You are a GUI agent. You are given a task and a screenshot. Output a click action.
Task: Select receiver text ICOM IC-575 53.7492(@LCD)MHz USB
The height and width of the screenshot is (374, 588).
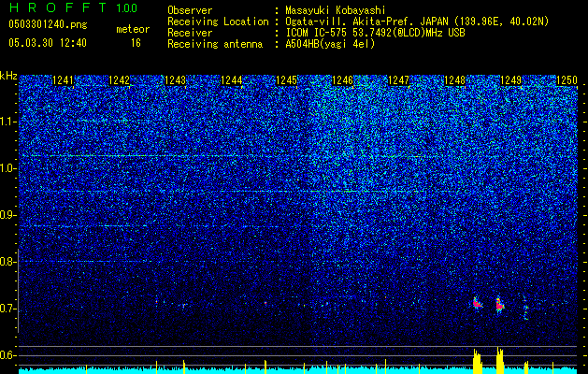(x=375, y=33)
